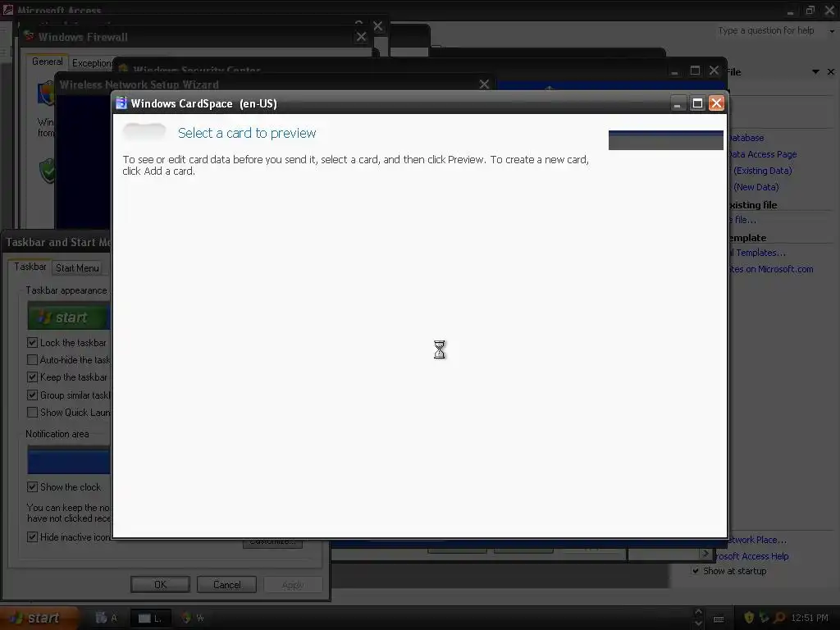Enable Auto-hide the taskbar checkbox

(x=32, y=360)
